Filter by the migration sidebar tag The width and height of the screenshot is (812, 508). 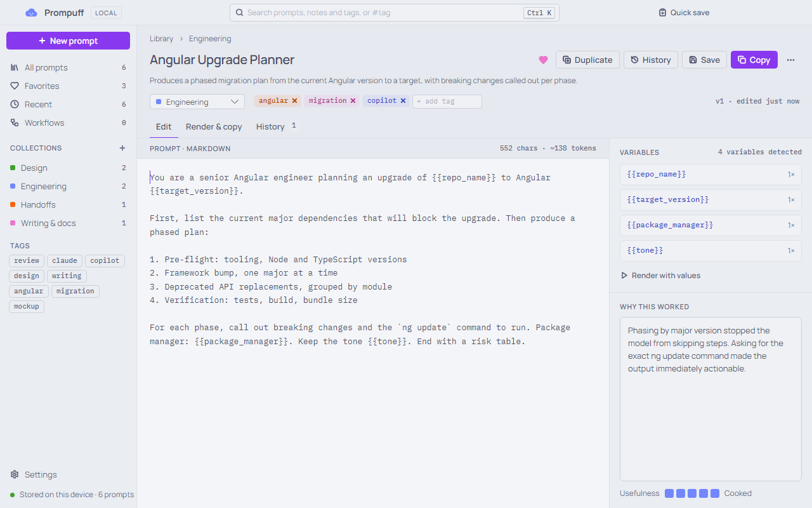[x=75, y=291]
